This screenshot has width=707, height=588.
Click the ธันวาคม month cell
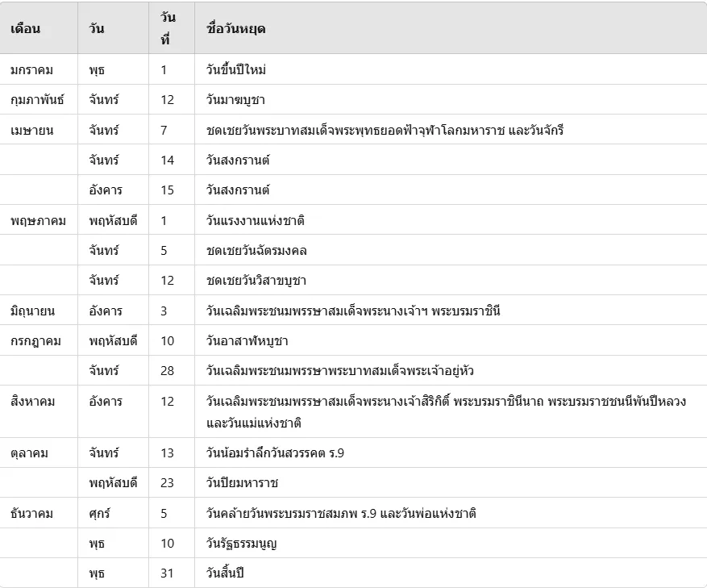click(x=31, y=513)
